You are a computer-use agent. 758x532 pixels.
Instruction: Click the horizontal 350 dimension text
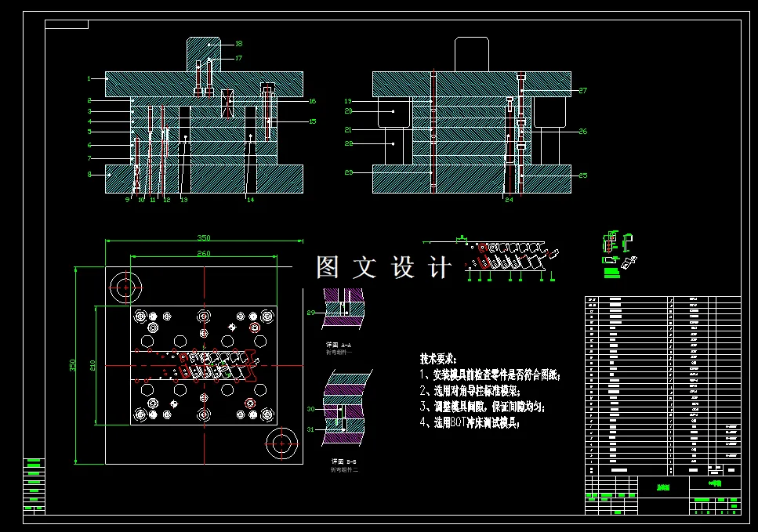point(204,237)
